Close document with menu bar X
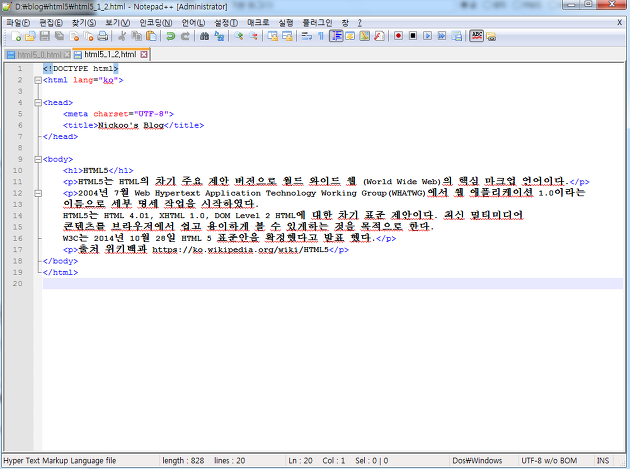Image resolution: width=630 pixels, height=469 pixels. point(620,23)
